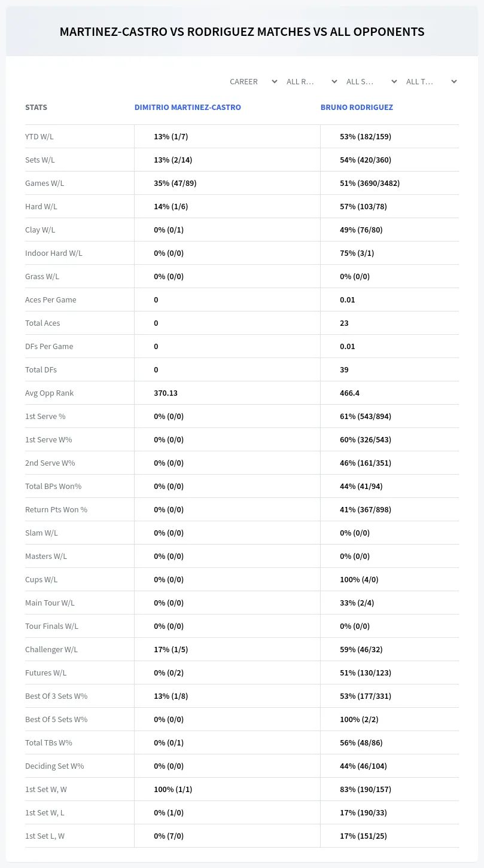Open Bruno Rodriguez player link

[357, 108]
